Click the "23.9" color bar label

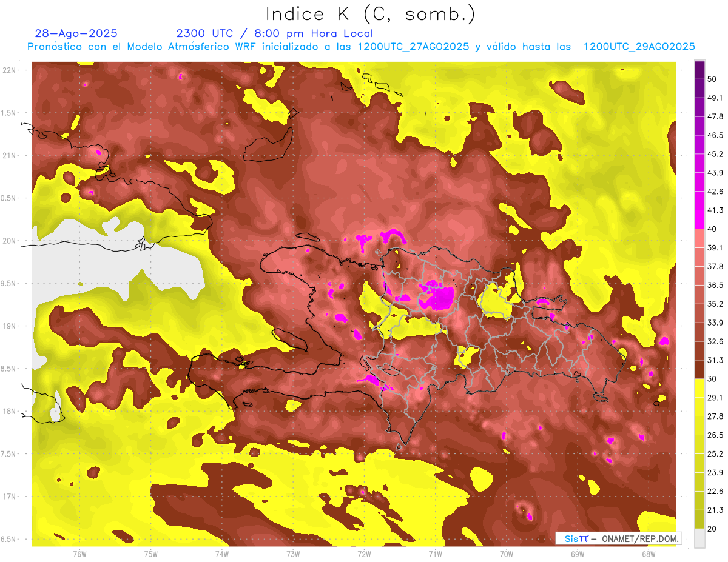coord(715,472)
